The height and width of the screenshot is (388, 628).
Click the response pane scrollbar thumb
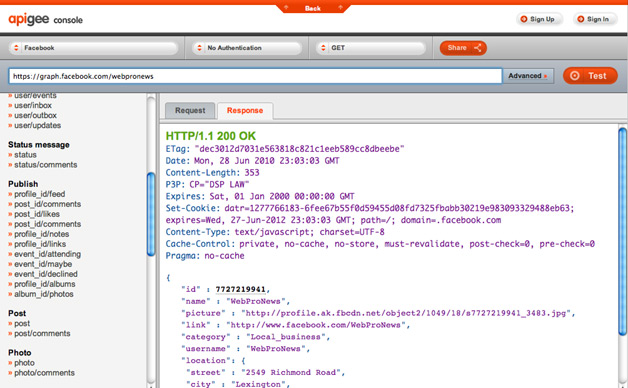[622, 231]
